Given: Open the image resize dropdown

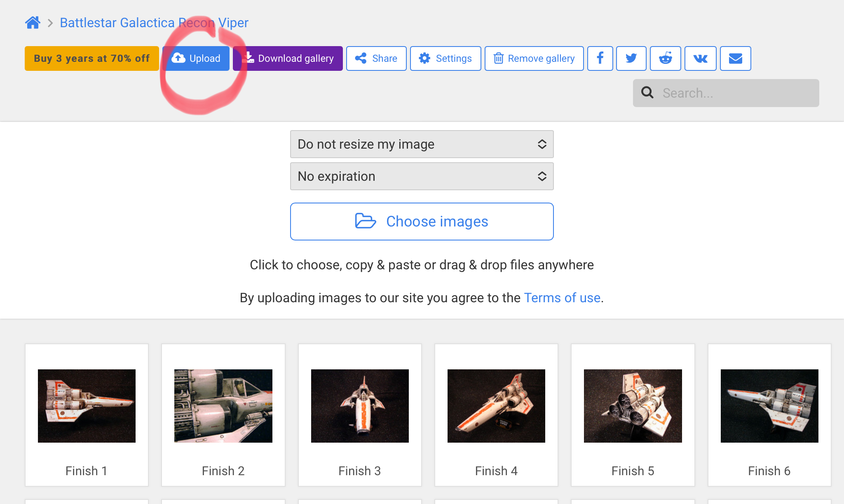Looking at the screenshot, I should (422, 144).
